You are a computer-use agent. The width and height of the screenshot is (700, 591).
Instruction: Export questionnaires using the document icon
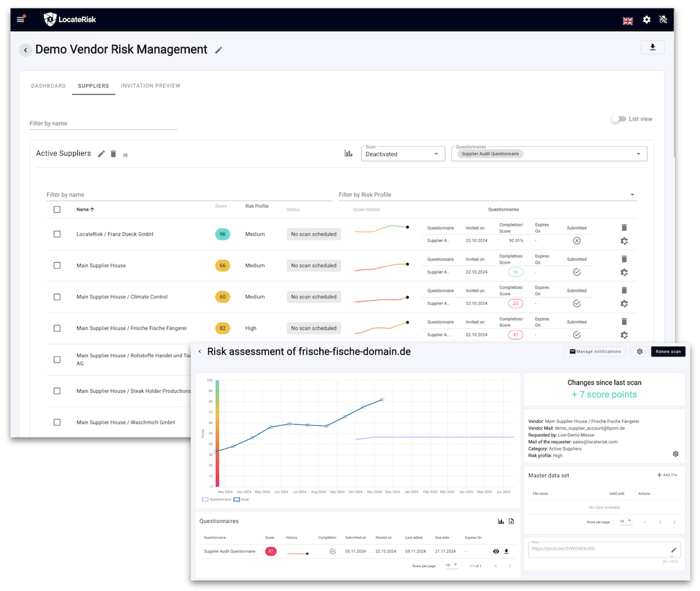(511, 521)
